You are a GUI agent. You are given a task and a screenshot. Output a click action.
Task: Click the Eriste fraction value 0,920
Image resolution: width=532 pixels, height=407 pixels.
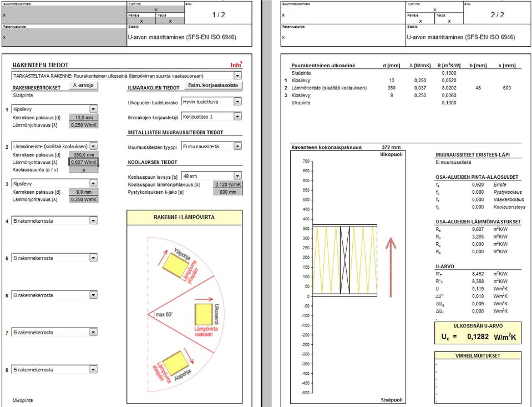pos(478,184)
